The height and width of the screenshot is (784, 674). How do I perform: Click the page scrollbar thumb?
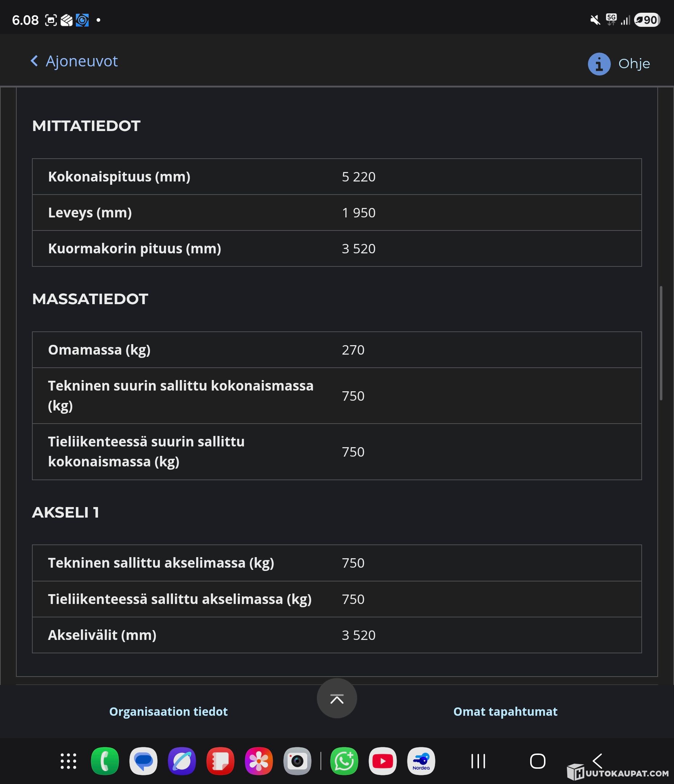[x=661, y=343]
